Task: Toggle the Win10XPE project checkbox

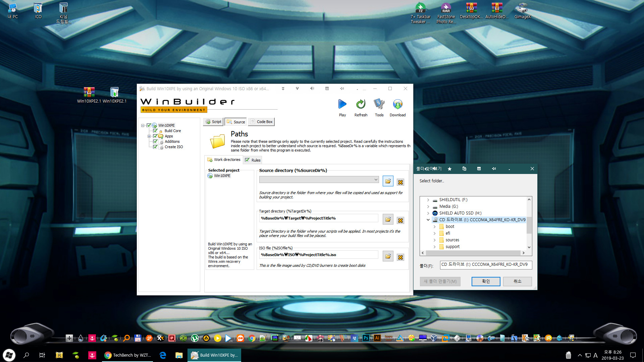Action: [x=149, y=125]
